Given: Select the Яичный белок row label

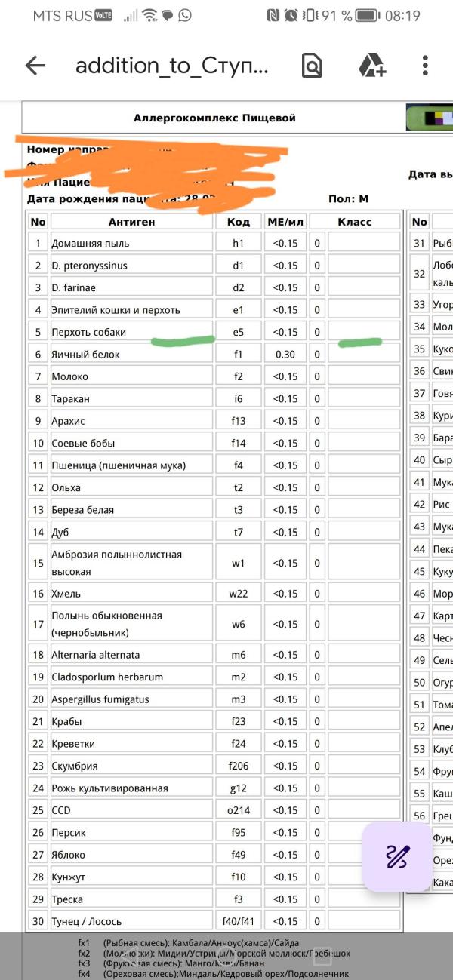Looking at the screenshot, I should [85, 355].
